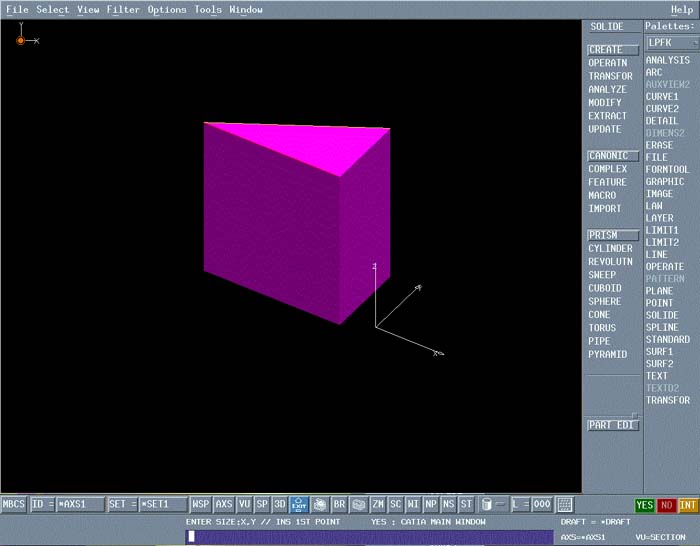This screenshot has height=546, width=700.
Task: Click the BR button in bottom toolbar
Action: [339, 505]
